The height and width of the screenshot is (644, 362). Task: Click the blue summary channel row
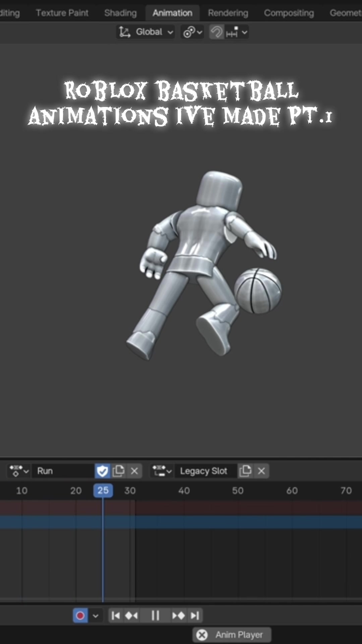pos(181,522)
